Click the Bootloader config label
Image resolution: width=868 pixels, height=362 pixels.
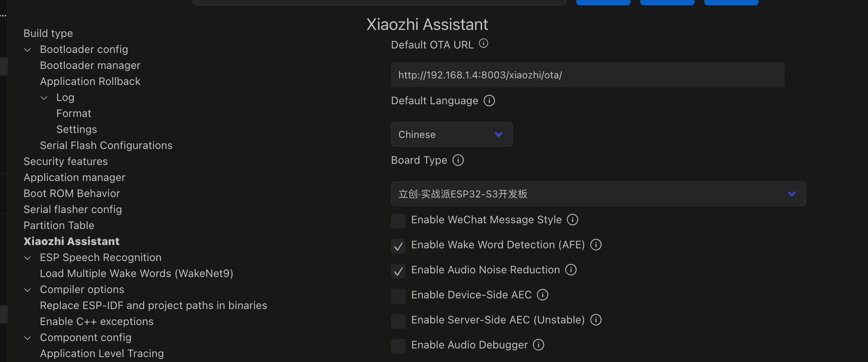(x=84, y=49)
